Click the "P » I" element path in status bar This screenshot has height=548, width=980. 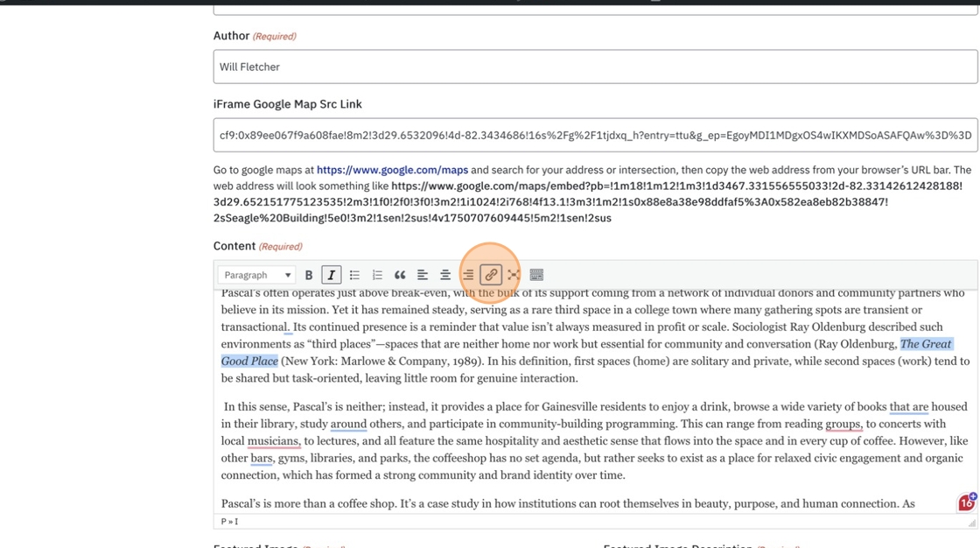(229, 522)
